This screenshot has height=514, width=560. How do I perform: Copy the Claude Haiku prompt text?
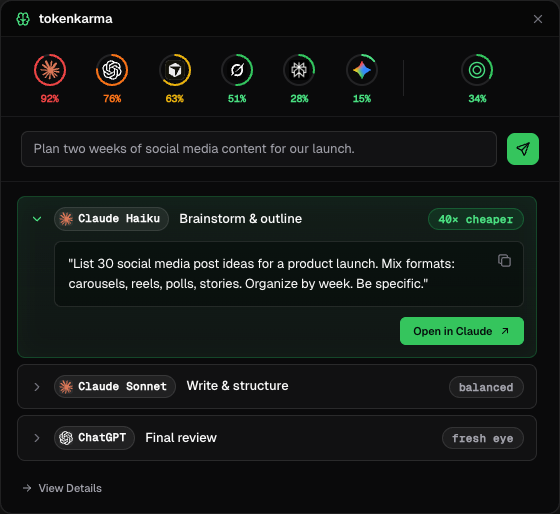504,260
